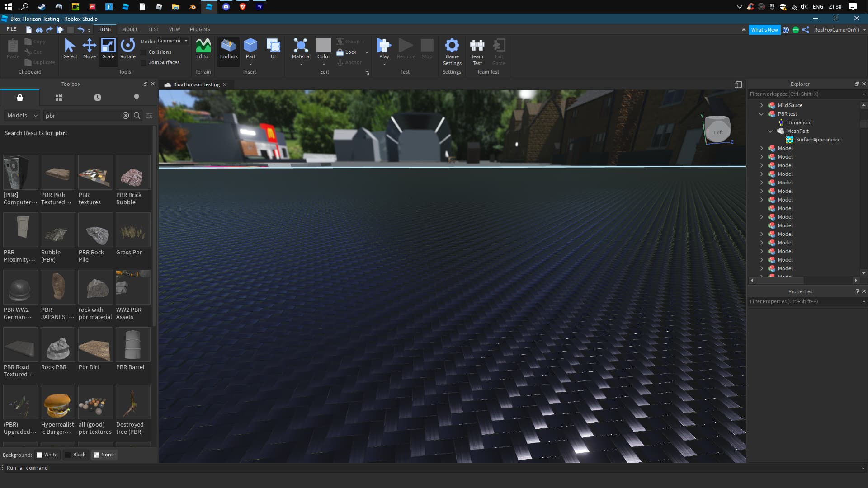Image resolution: width=868 pixels, height=488 pixels.
Task: Collapse the PBR test item in Explorer
Action: [761, 114]
